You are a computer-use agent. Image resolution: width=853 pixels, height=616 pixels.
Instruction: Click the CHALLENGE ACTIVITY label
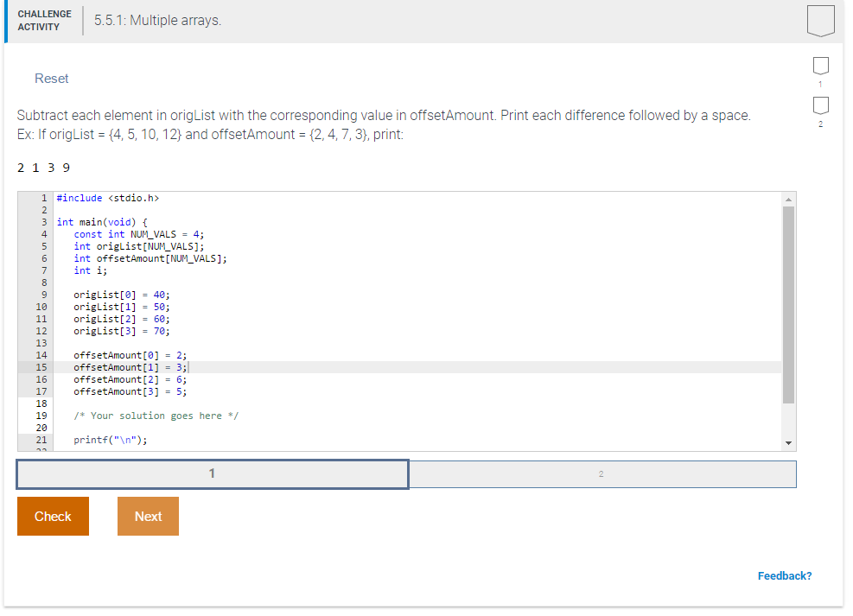[x=45, y=21]
